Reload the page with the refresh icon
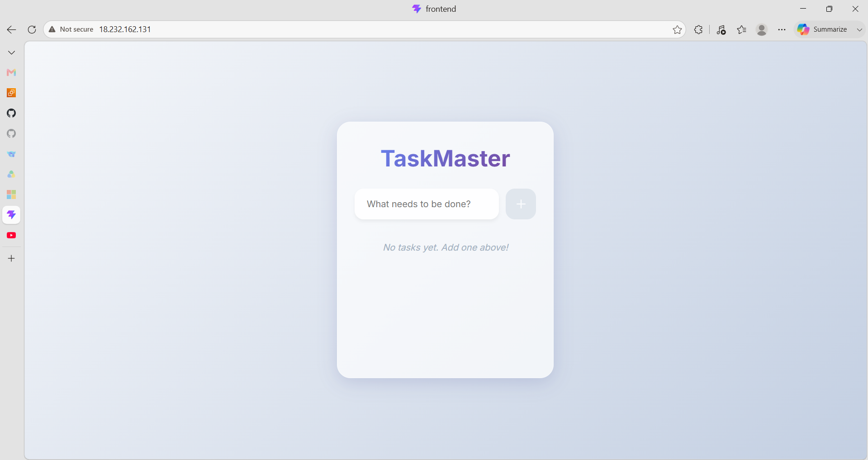Viewport: 868px width, 460px height. coord(32,29)
